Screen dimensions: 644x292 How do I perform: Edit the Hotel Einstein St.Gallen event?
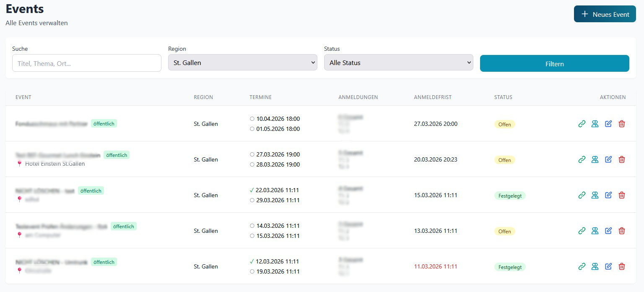pos(608,159)
